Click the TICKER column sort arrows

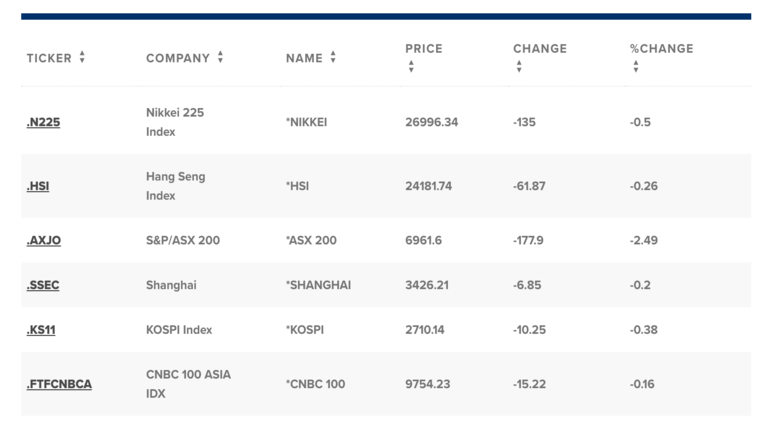click(x=82, y=58)
